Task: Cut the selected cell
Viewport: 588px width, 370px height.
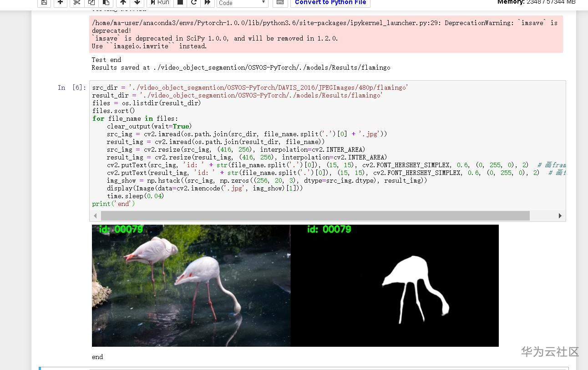Action: click(x=76, y=3)
